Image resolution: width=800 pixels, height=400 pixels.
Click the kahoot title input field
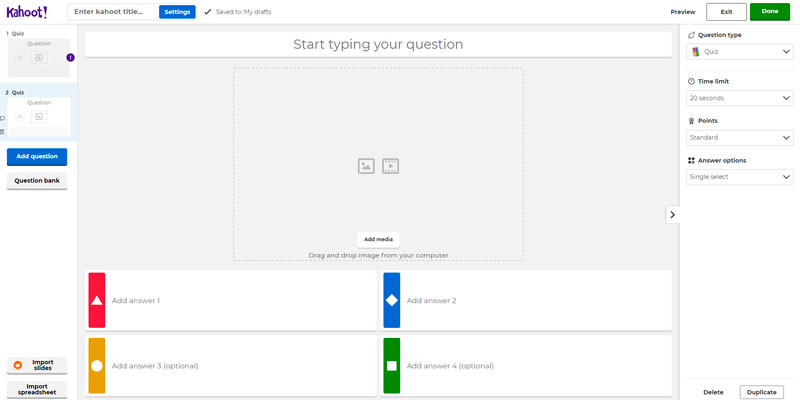click(113, 12)
